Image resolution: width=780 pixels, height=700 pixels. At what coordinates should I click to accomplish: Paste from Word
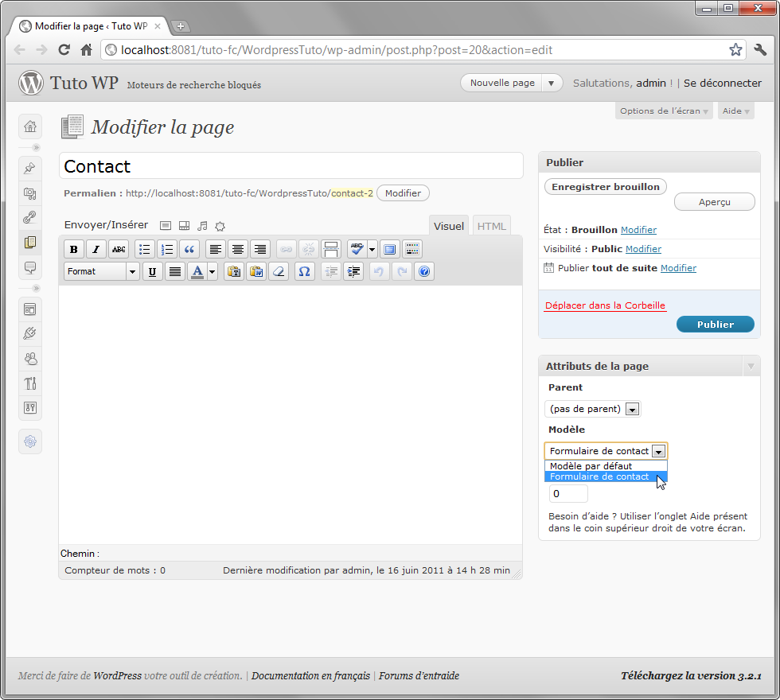256,271
